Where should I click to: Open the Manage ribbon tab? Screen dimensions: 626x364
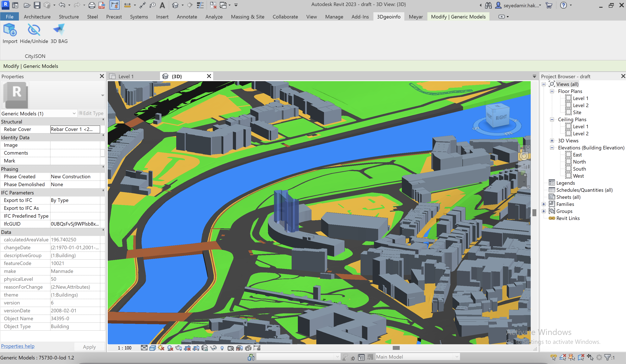334,17
